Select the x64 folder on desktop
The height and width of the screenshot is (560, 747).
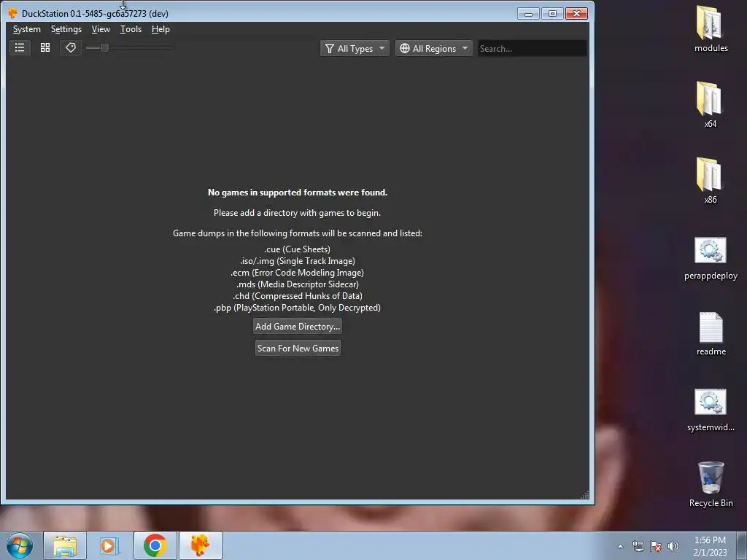(x=711, y=105)
